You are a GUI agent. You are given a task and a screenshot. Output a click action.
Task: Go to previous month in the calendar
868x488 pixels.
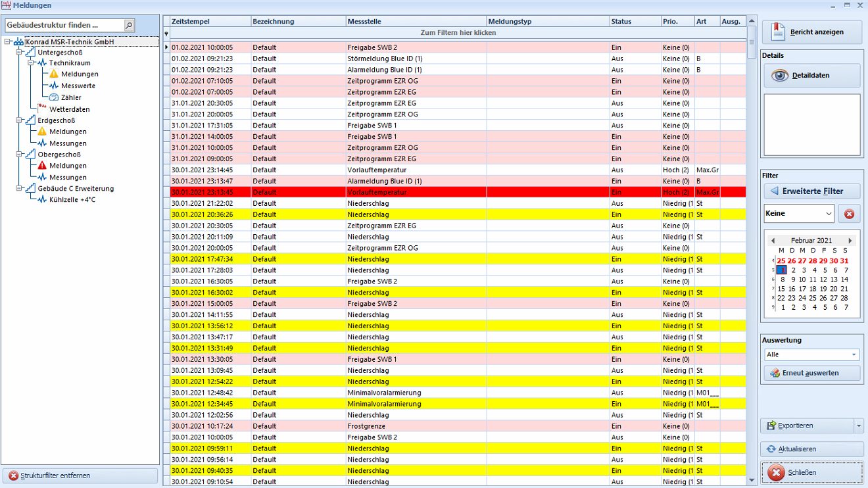(773, 241)
